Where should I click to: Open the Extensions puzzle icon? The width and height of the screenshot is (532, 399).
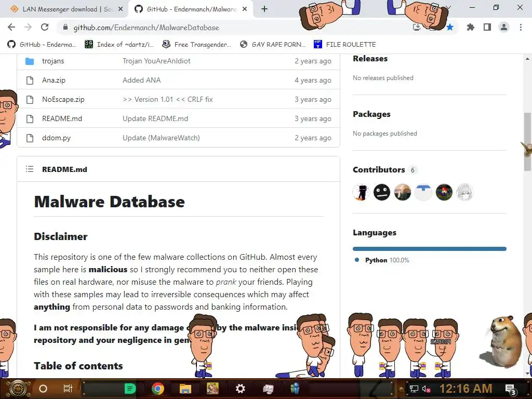click(x=470, y=27)
